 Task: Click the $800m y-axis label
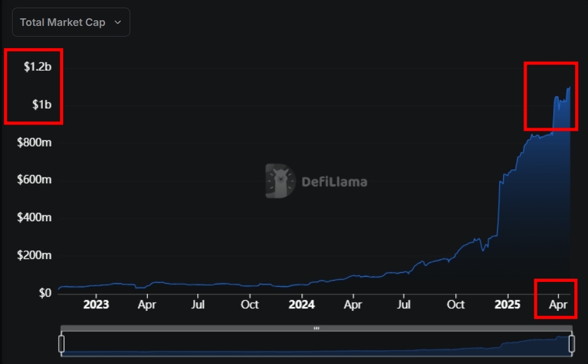[34, 142]
